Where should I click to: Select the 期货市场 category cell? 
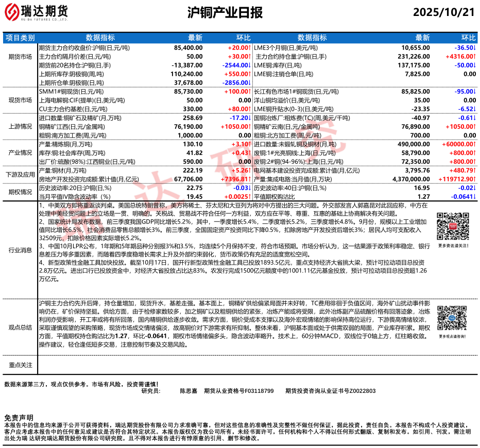pos(21,57)
